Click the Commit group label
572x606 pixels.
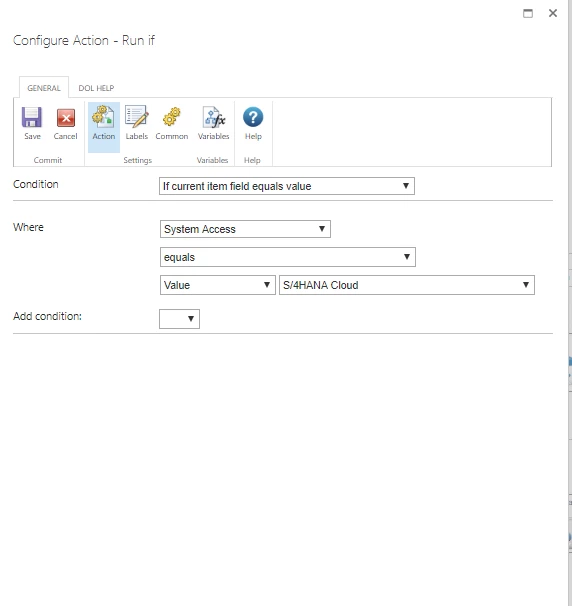pos(48,160)
